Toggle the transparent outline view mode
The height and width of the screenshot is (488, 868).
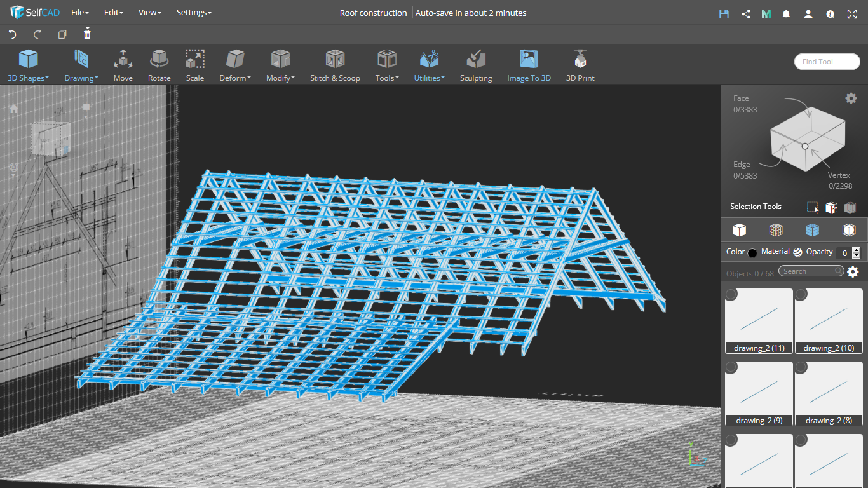tap(849, 229)
